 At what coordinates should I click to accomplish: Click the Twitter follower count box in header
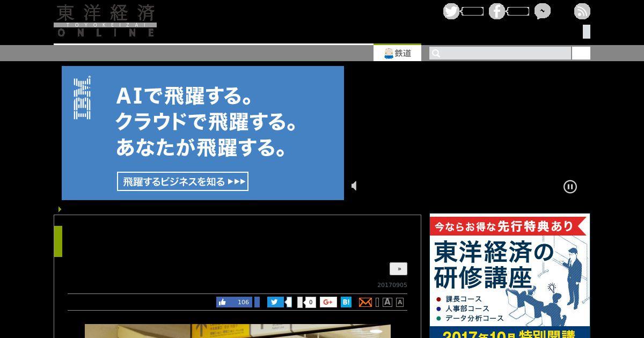tap(472, 11)
